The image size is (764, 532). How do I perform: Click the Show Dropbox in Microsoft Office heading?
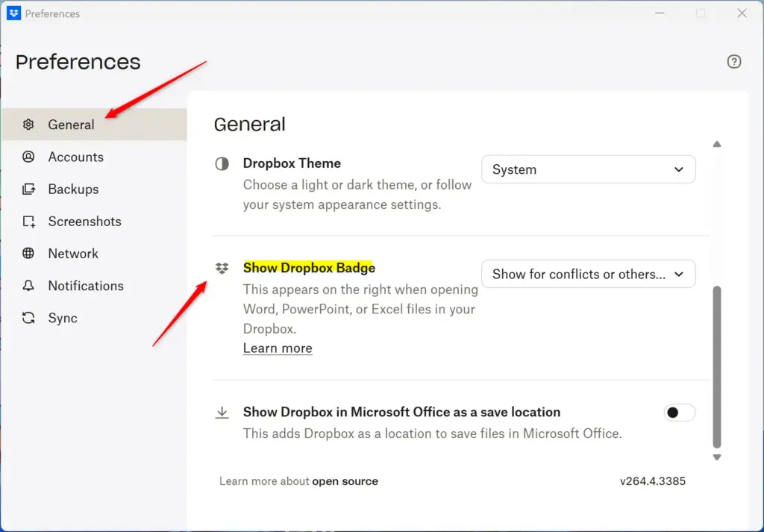coord(401,412)
